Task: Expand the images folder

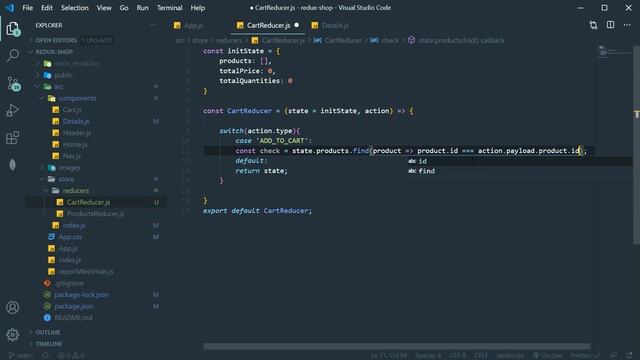Action: coord(69,167)
